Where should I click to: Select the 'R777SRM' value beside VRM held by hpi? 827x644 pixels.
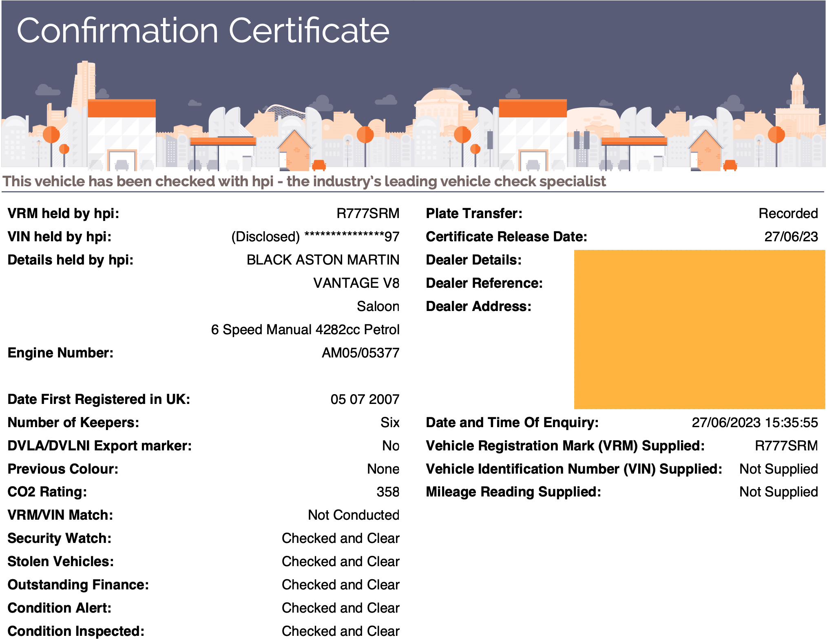(x=368, y=214)
